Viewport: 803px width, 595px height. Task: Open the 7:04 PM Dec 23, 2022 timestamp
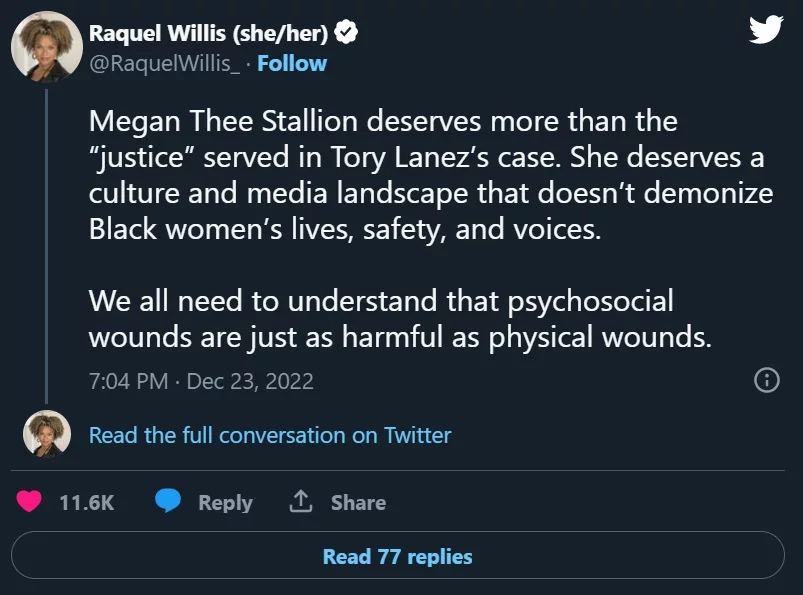point(201,381)
